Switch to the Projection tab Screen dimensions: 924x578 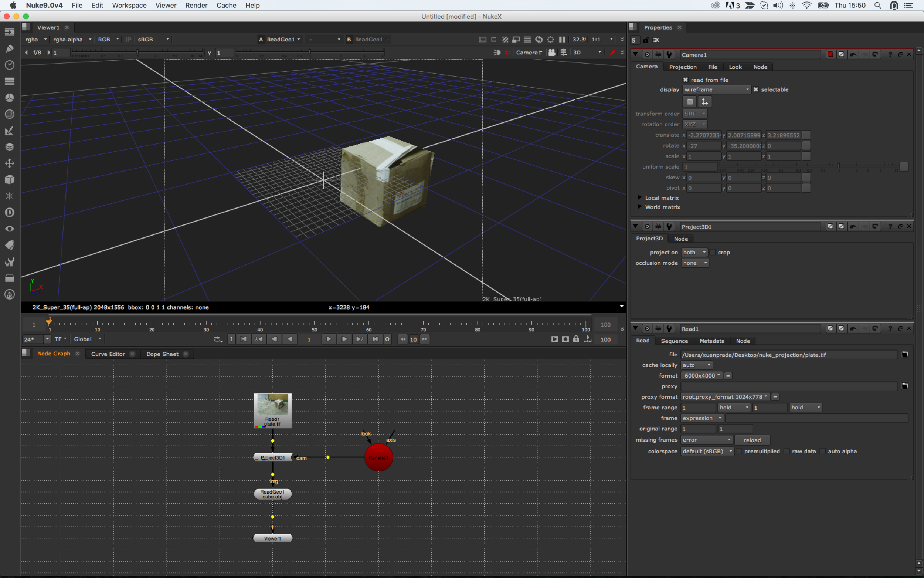[683, 67]
